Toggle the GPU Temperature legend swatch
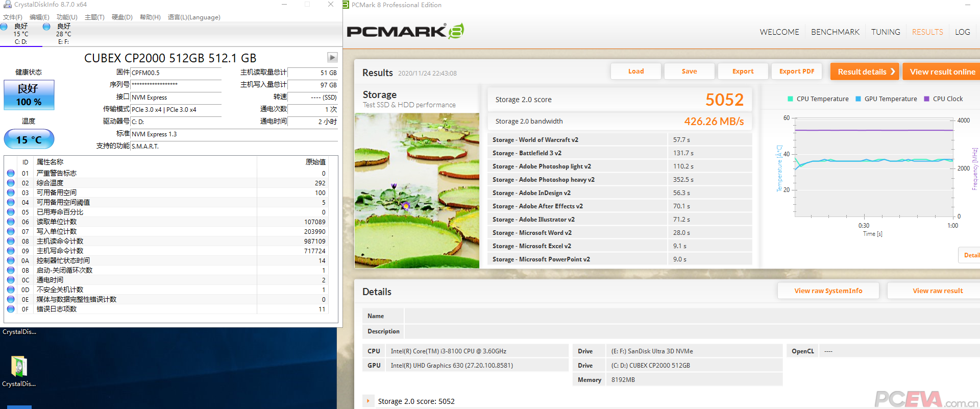 point(858,99)
